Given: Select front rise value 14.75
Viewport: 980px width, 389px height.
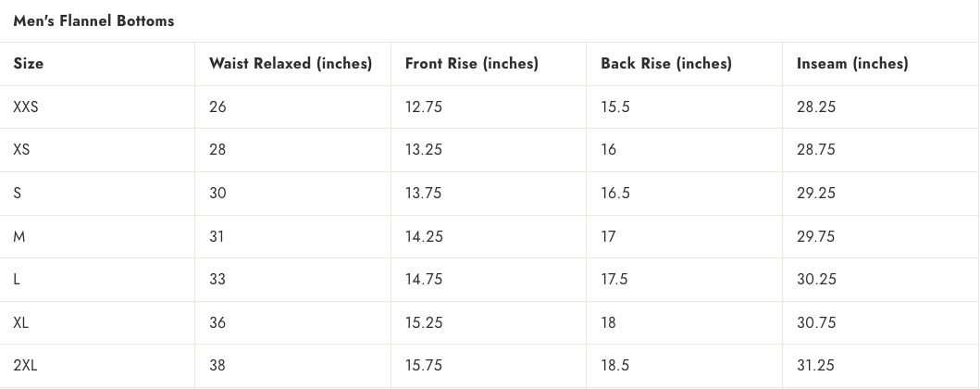Looking at the screenshot, I should tap(424, 279).
